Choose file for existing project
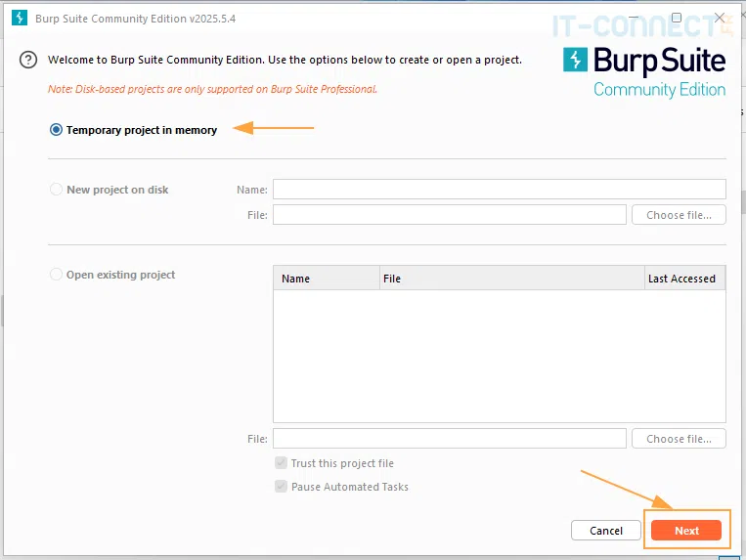This screenshot has width=746, height=560. click(679, 438)
